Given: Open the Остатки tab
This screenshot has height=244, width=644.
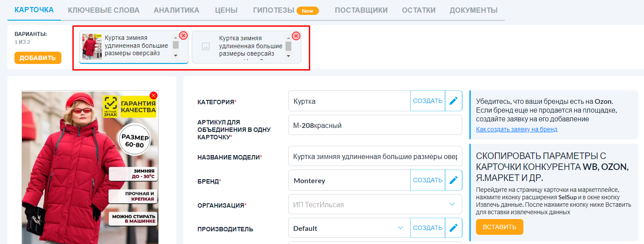Looking at the screenshot, I should point(419,10).
